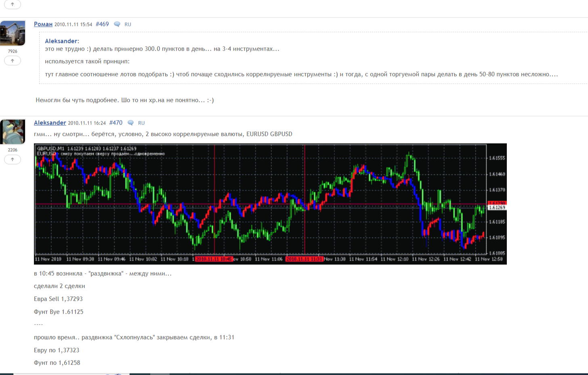Click the reply text "Немогли бы чуть подробнее"

[x=77, y=100]
